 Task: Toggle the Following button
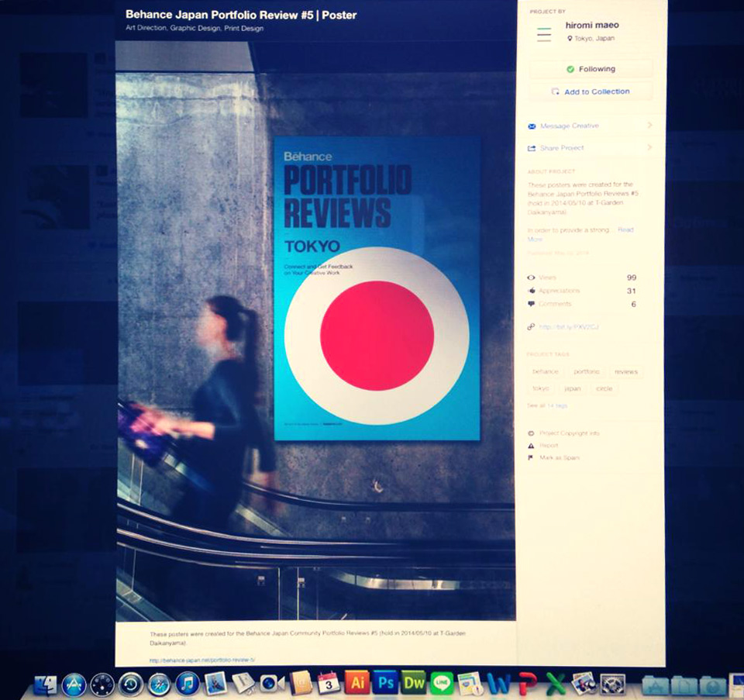(x=591, y=69)
